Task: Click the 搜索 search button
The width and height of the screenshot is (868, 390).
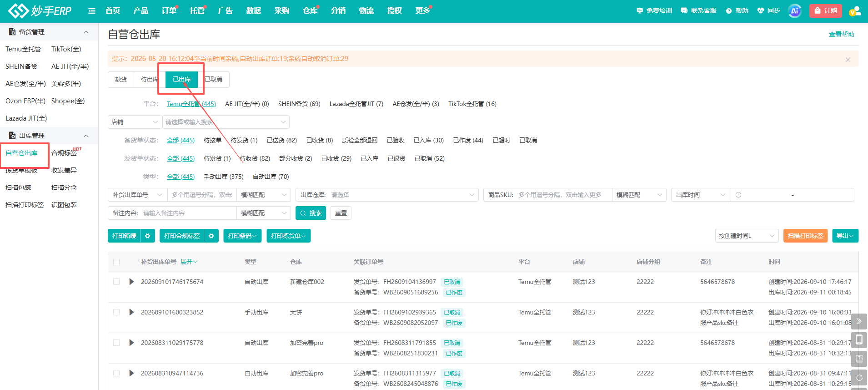Action: tap(311, 213)
